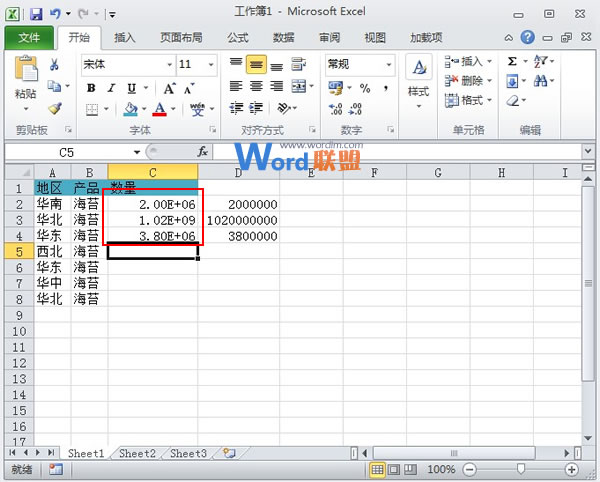The image size is (600, 482).
Task: Click the 文件 (File) button
Action: [29, 38]
